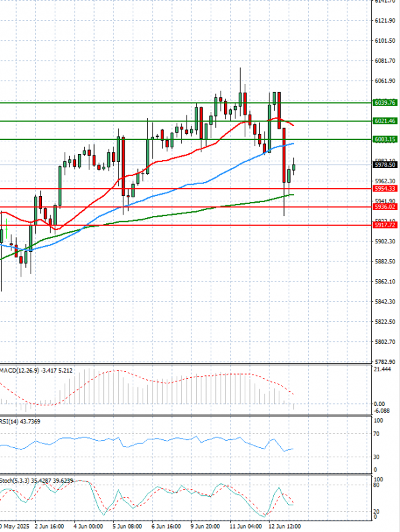Click the MACD scale value 21.444
Screen dimensions: 400x532
point(382,369)
